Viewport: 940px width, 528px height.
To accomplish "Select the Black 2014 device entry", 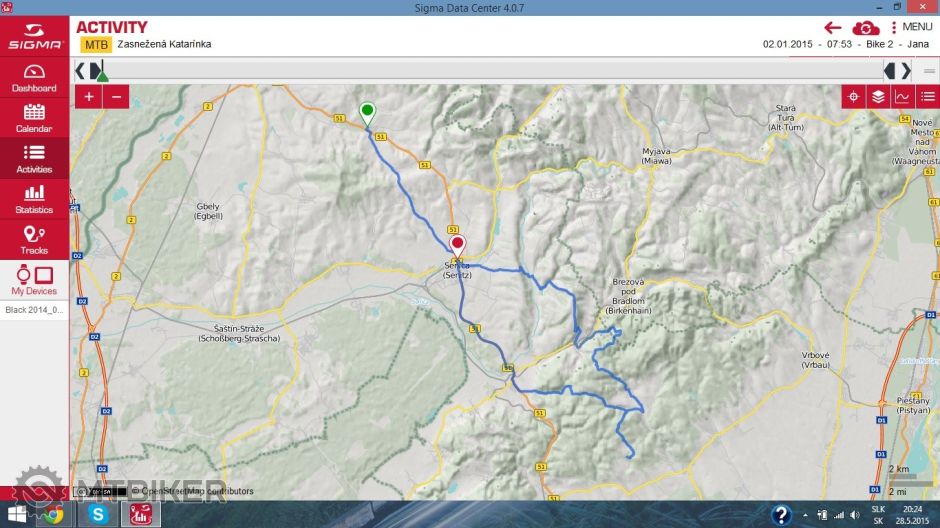I will click(34, 310).
